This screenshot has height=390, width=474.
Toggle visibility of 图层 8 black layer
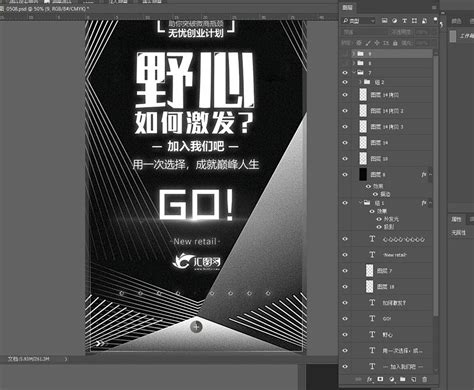click(x=345, y=174)
